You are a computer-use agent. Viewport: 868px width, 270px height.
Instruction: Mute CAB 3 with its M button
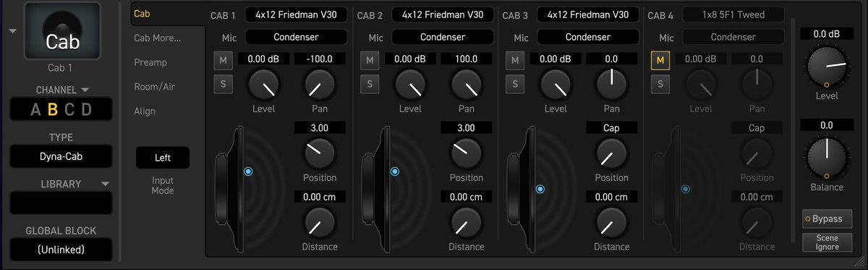(515, 61)
